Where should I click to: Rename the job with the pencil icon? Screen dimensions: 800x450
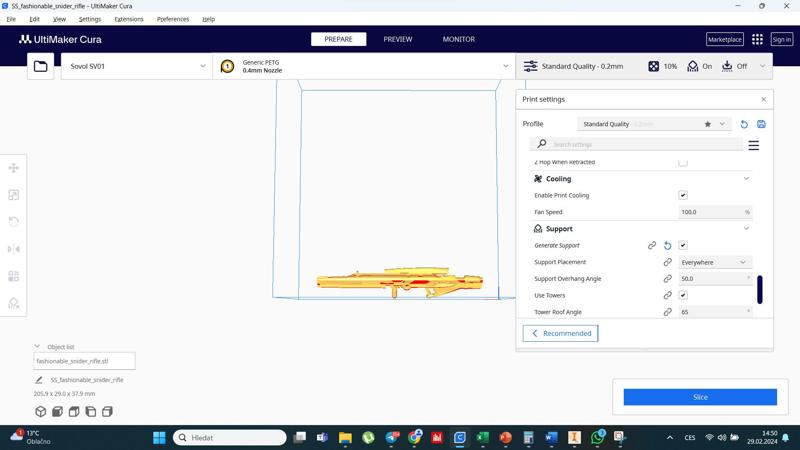pyautogui.click(x=39, y=380)
